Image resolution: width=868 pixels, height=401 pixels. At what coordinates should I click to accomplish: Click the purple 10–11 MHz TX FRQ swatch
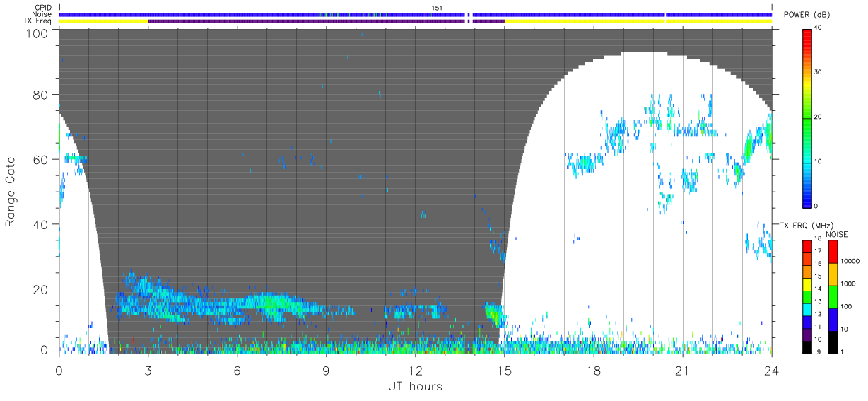coord(807,333)
